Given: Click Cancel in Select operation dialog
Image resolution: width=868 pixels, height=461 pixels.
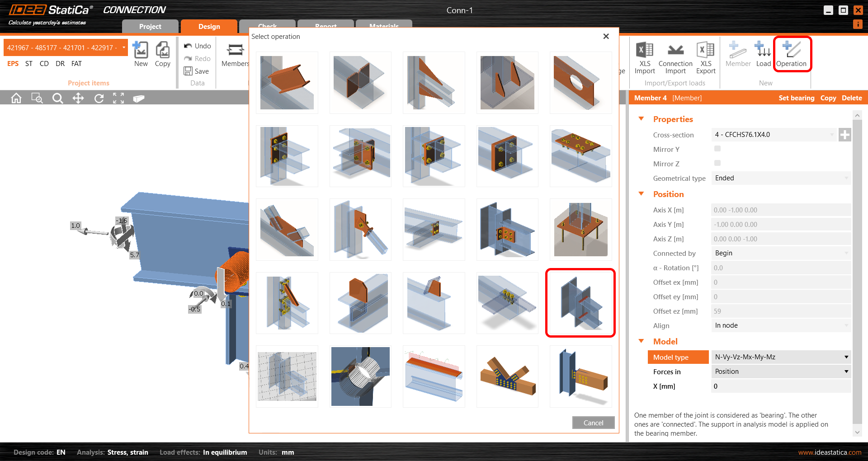Looking at the screenshot, I should tap(593, 423).
